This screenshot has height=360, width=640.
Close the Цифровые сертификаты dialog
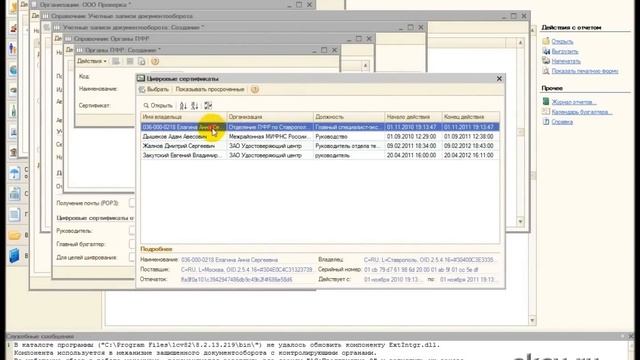(x=499, y=78)
